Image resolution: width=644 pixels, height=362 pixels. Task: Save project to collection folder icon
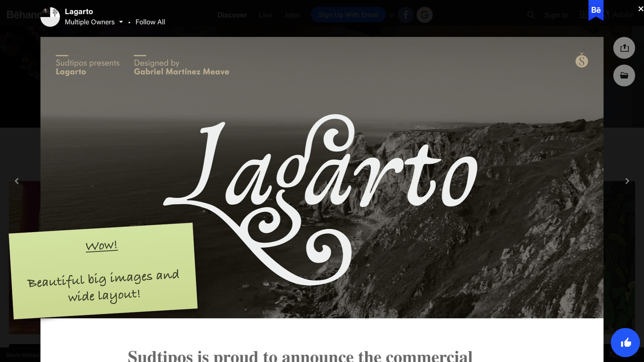(624, 75)
